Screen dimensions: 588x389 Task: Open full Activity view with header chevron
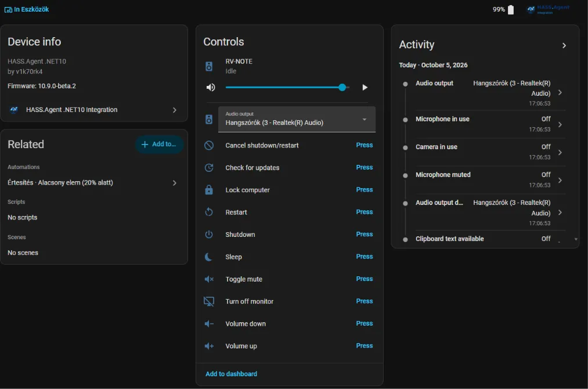564,45
